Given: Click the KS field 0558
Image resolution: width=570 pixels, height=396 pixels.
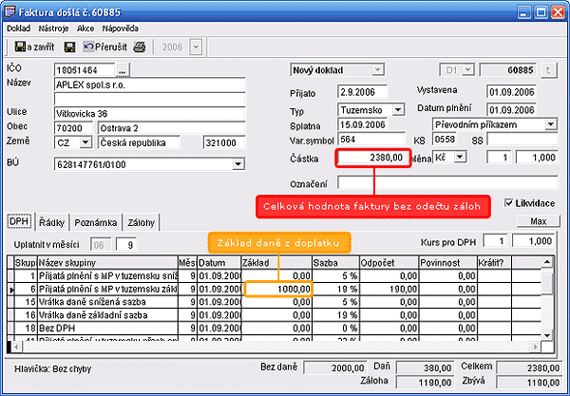Looking at the screenshot, I should (x=445, y=139).
